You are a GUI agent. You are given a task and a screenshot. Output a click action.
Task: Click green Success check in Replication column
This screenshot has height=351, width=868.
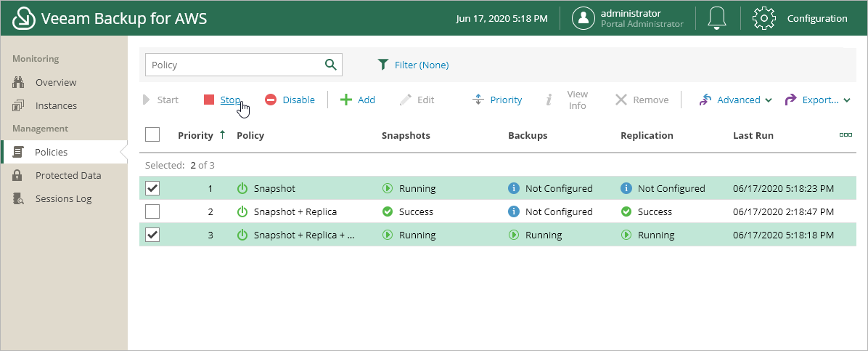(x=626, y=211)
